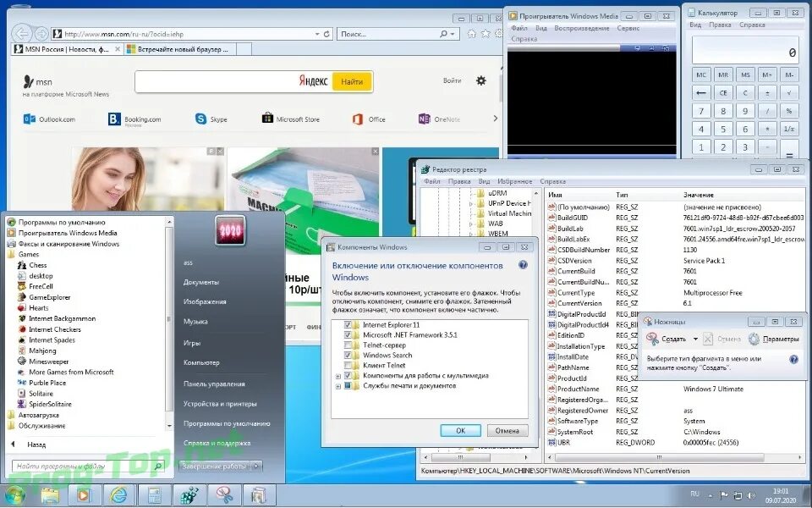Open Правка menu in Calculator
The image size is (812, 508).
(720, 25)
